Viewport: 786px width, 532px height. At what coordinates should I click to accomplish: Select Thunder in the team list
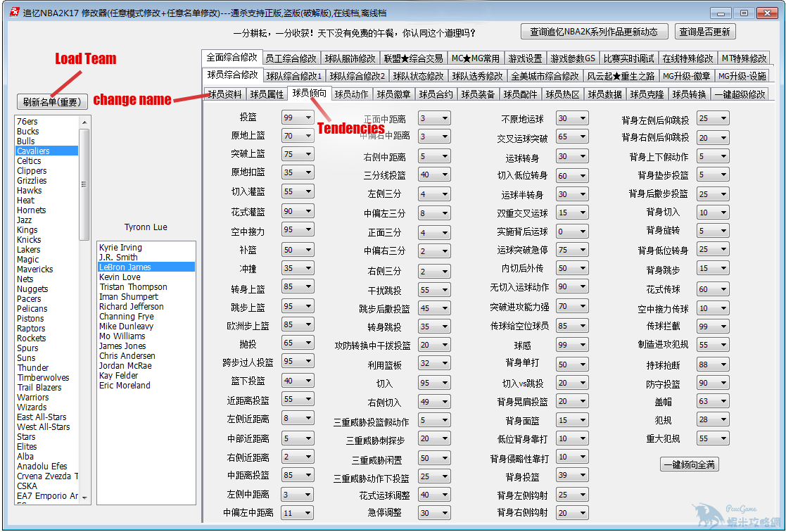point(47,367)
